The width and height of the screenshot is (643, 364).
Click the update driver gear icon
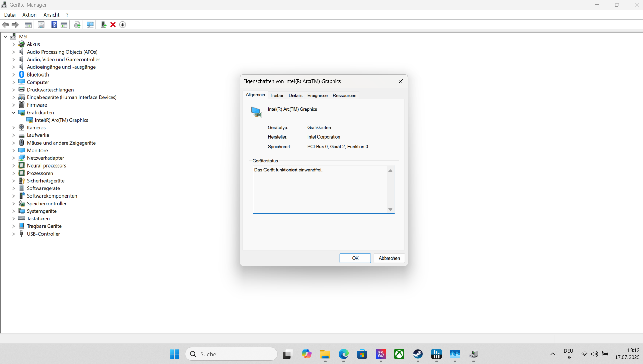(x=77, y=25)
